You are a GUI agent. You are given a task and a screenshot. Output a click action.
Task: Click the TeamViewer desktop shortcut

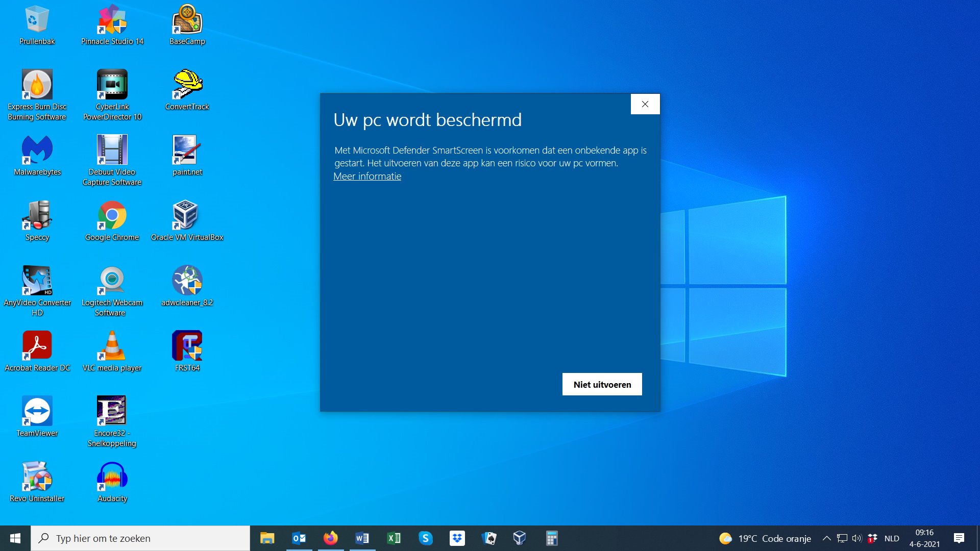(37, 417)
